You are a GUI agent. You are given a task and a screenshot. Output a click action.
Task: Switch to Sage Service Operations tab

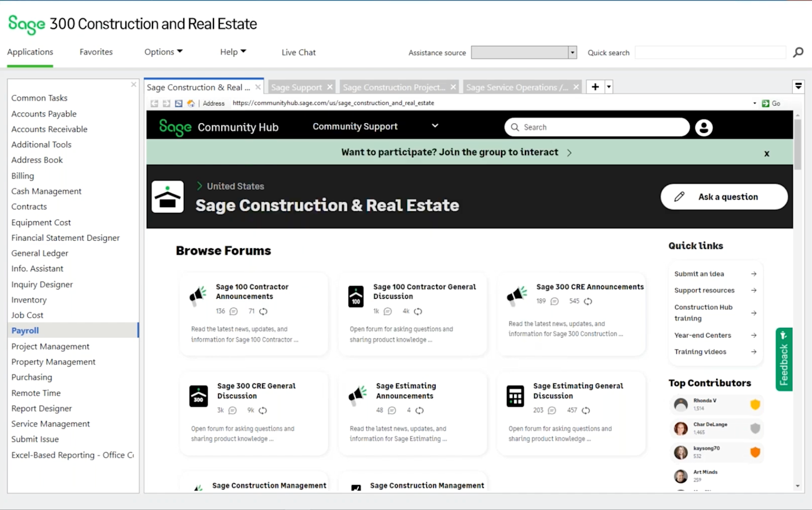pos(517,87)
